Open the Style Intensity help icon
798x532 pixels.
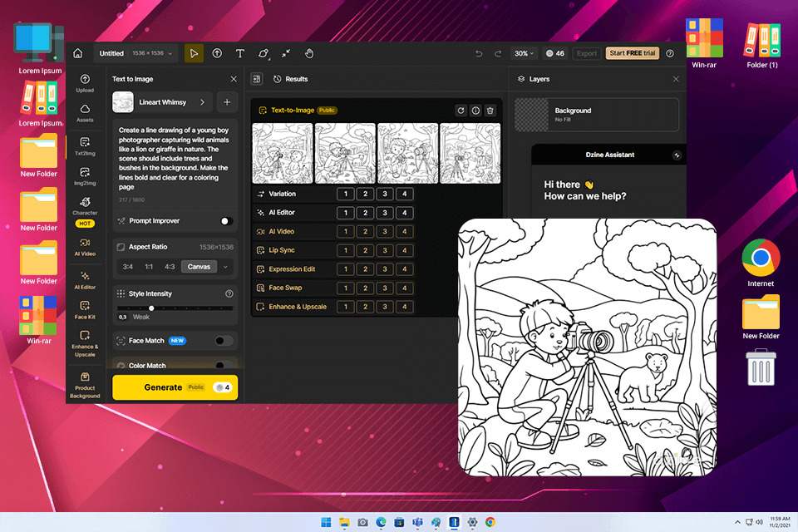(x=229, y=293)
